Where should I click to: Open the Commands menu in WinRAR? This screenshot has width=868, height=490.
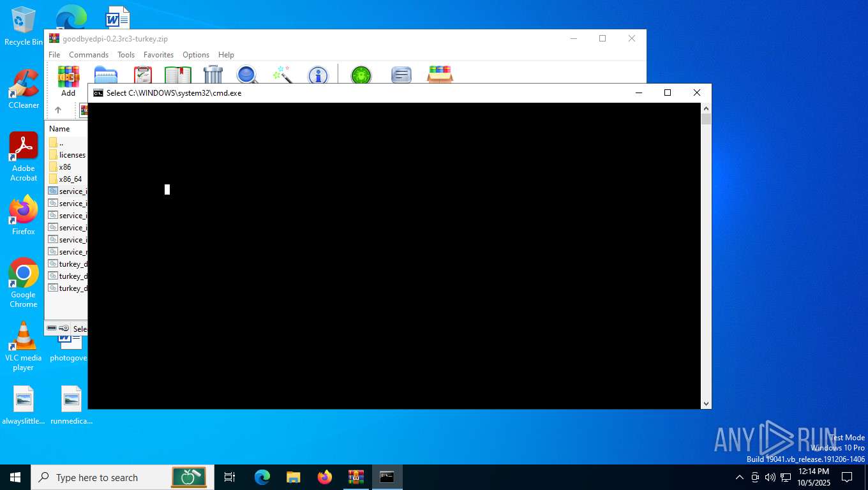coord(89,55)
